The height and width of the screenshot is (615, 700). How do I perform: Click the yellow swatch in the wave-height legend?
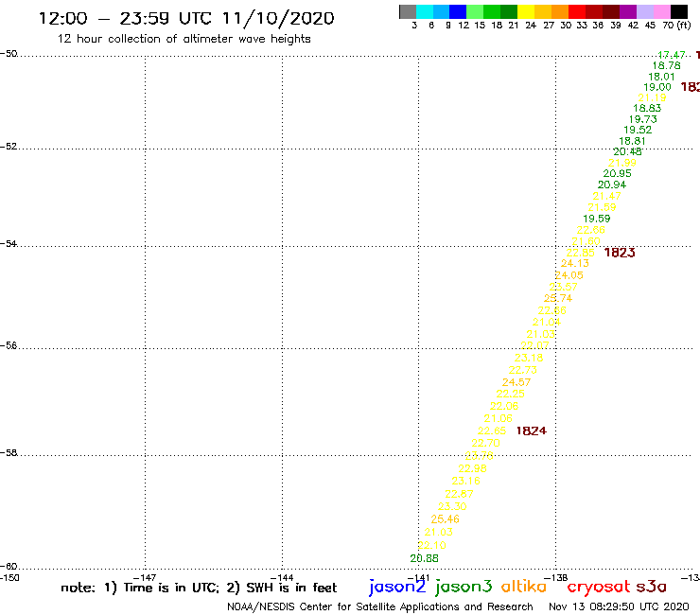(526, 11)
